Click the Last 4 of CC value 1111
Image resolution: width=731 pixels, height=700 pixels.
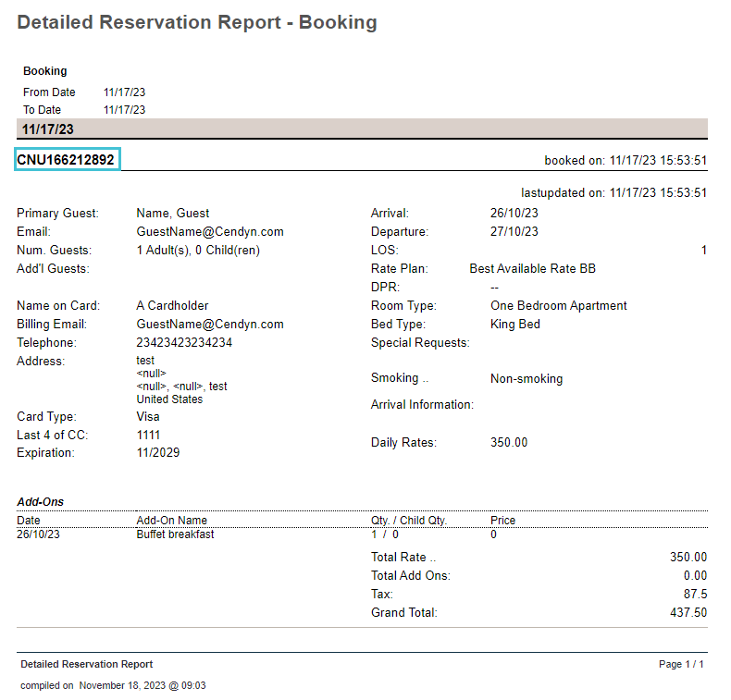pyautogui.click(x=148, y=435)
